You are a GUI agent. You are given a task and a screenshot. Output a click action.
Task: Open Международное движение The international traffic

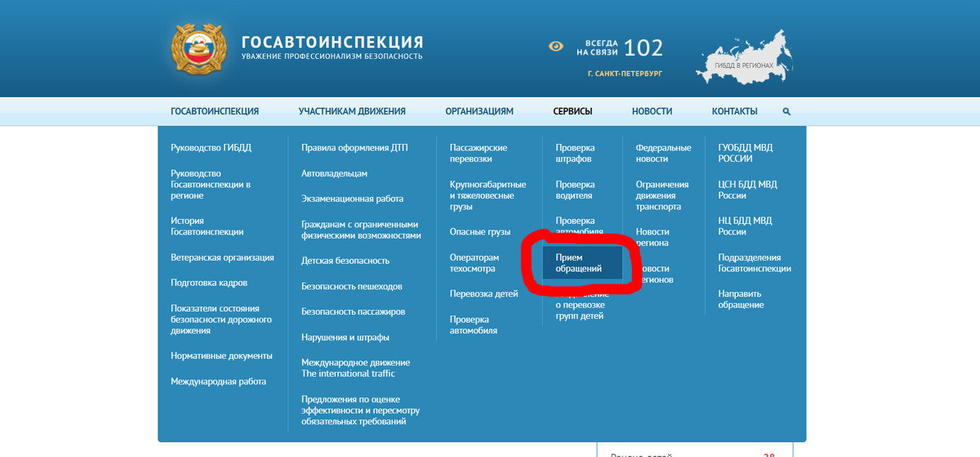pos(355,368)
